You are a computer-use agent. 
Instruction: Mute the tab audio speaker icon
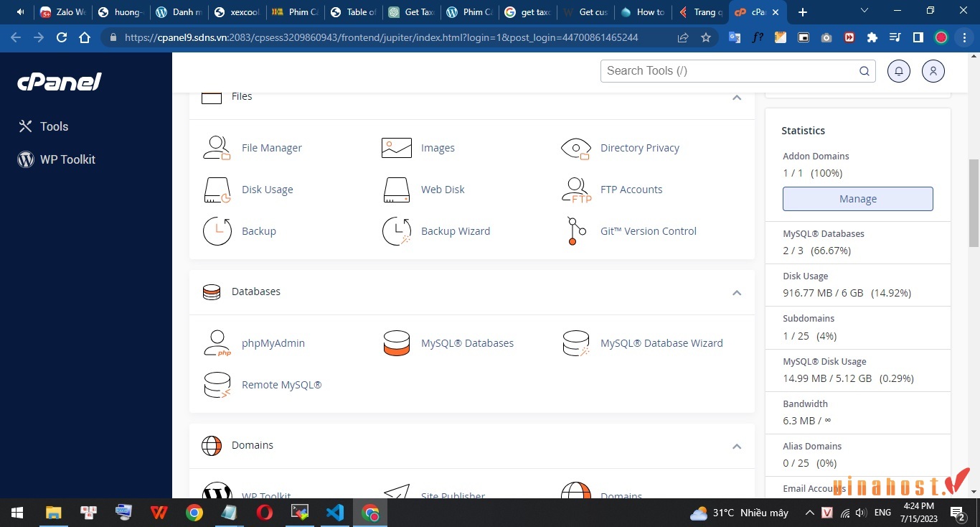(20, 12)
